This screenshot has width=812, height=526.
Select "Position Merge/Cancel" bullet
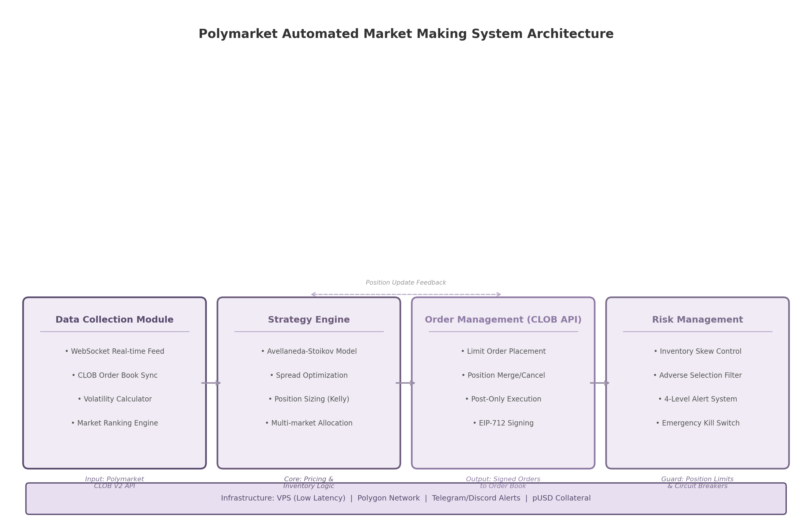pos(503,375)
